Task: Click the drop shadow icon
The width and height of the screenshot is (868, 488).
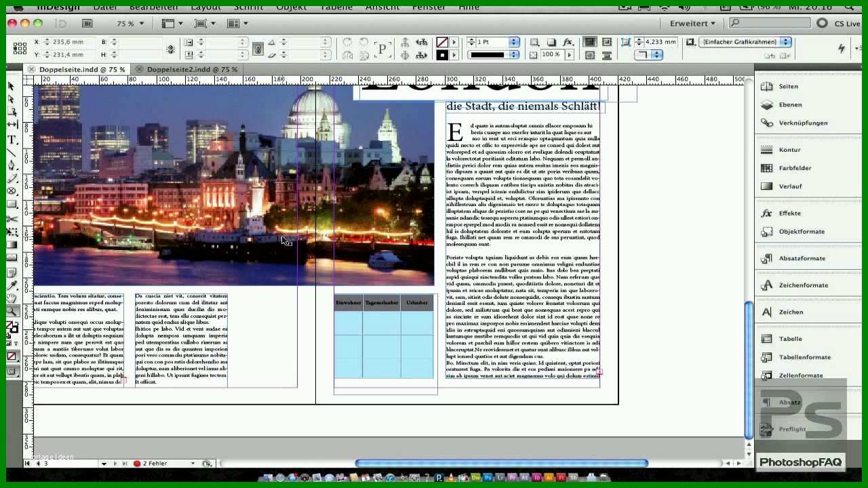Action: pyautogui.click(x=551, y=42)
